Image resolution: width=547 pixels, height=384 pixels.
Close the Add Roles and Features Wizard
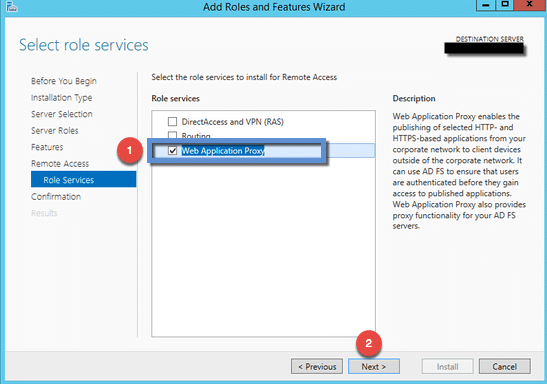pyautogui.click(x=530, y=5)
